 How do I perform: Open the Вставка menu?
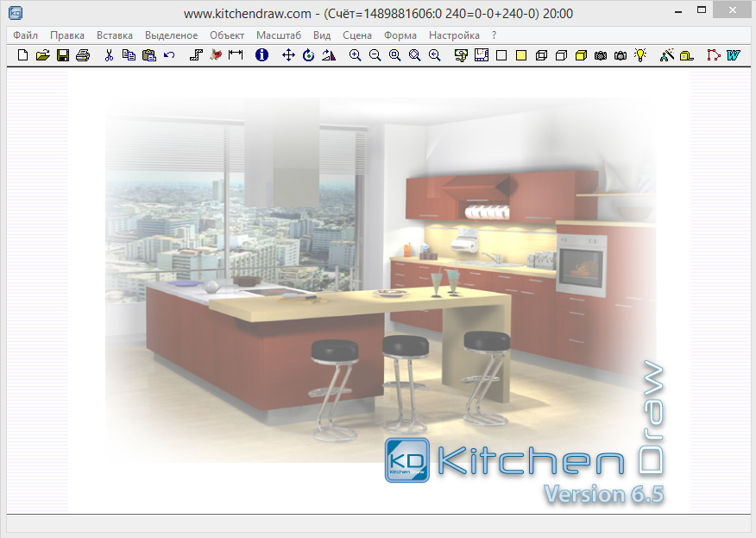pyautogui.click(x=115, y=35)
